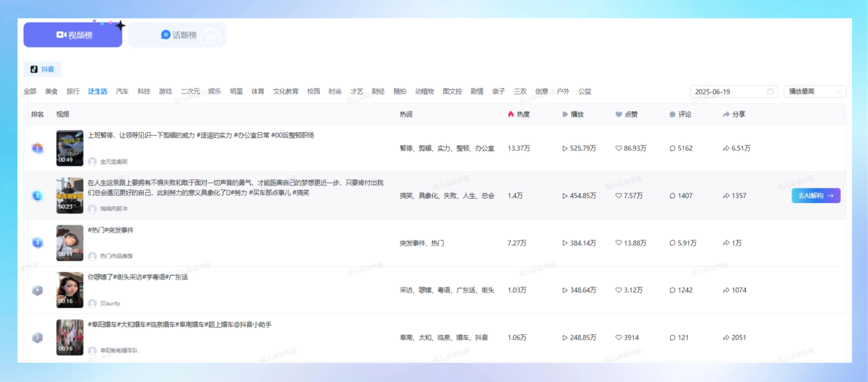Choose the 户外 category
The height and width of the screenshot is (382, 868).
point(563,92)
